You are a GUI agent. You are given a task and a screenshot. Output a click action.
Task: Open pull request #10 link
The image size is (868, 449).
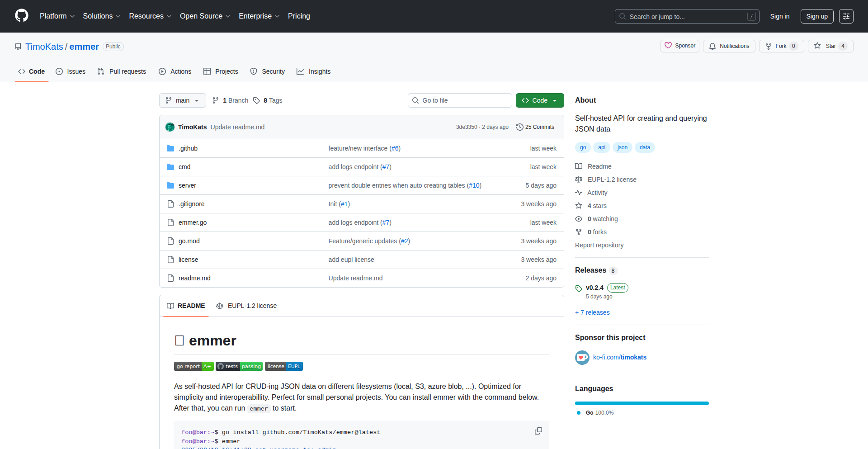pyautogui.click(x=474, y=185)
